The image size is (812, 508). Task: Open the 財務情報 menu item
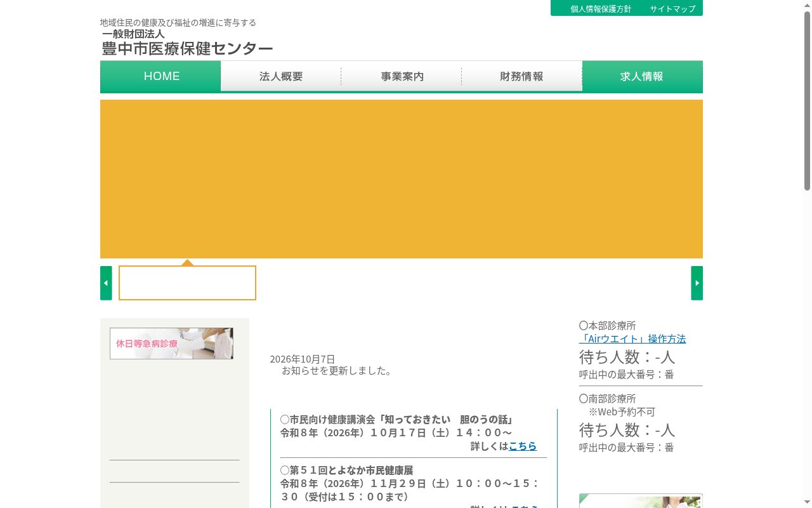pos(522,76)
